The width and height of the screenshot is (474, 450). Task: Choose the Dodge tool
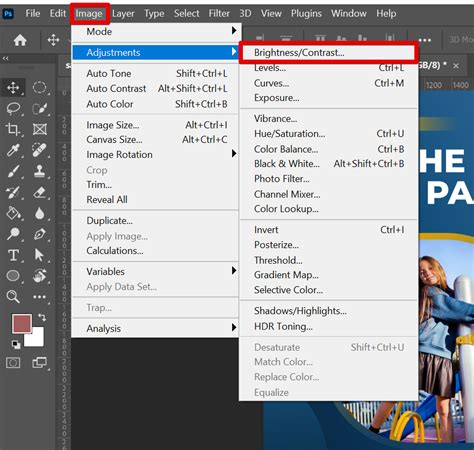click(x=13, y=234)
